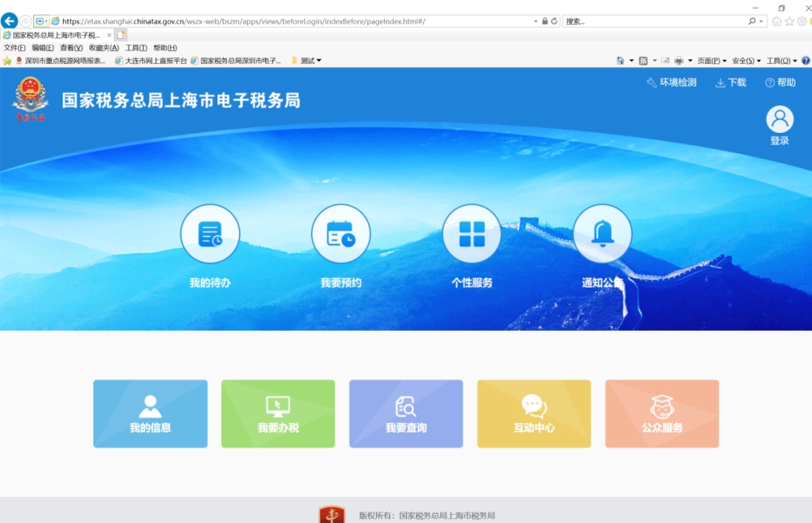The width and height of the screenshot is (812, 523).
Task: Click the 登录 user avatar icon
Action: tap(780, 119)
